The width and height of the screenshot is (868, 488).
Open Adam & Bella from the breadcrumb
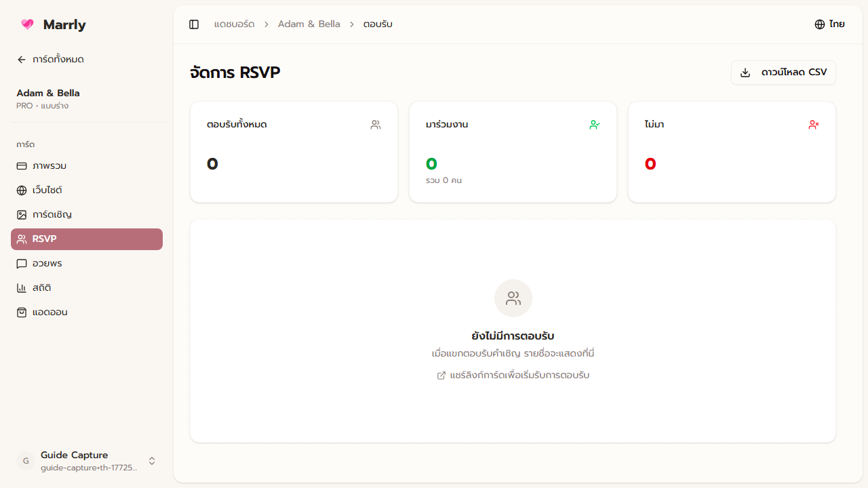click(309, 24)
